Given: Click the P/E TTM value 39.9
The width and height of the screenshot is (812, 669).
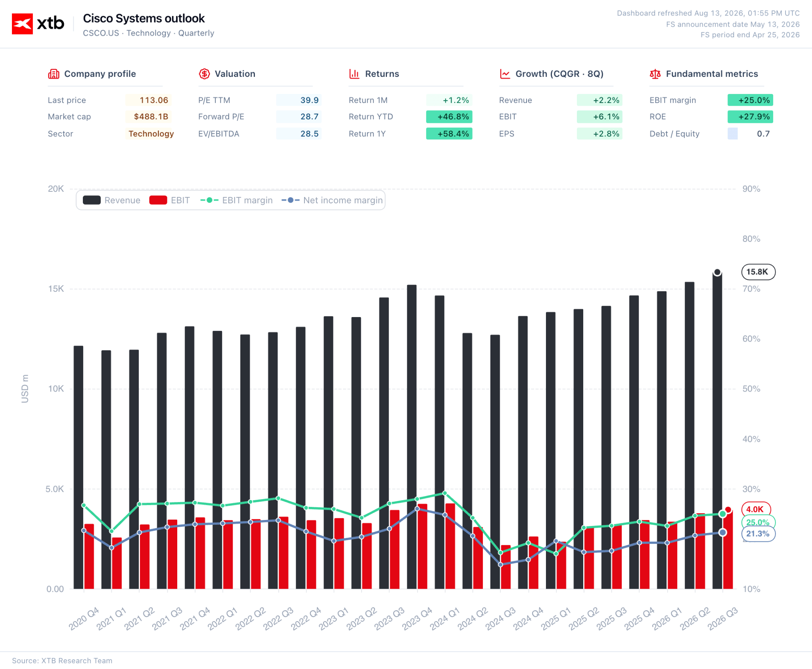Looking at the screenshot, I should click(x=310, y=100).
